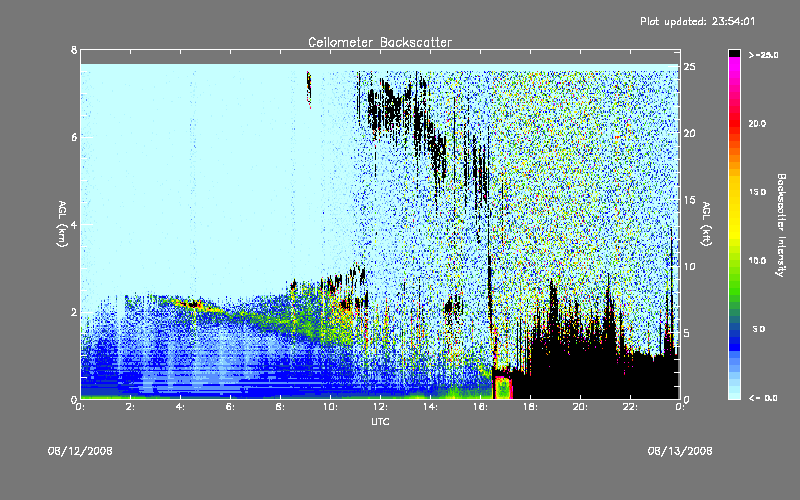Click the UTC x-axis label

click(380, 421)
